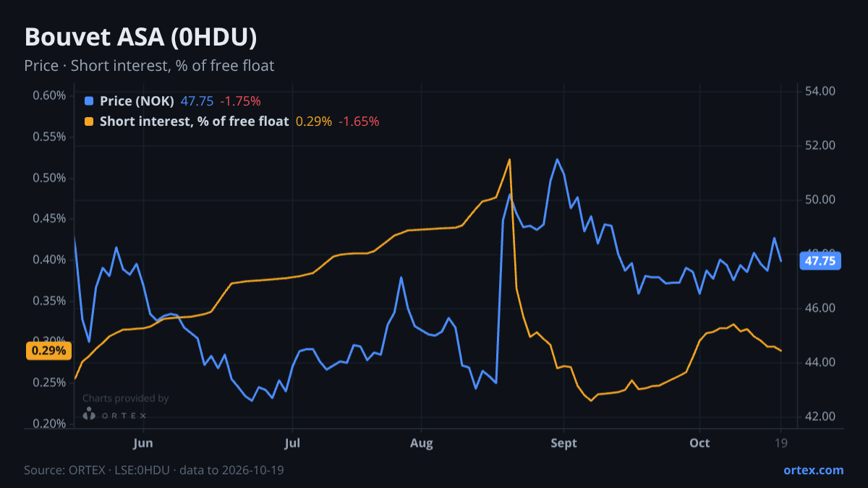Click the Oct x-axis label

[699, 443]
